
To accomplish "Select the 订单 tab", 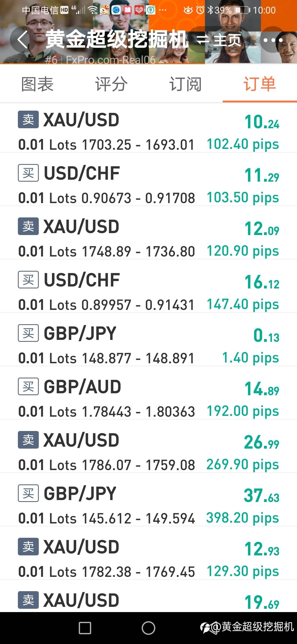I will coord(260,84).
